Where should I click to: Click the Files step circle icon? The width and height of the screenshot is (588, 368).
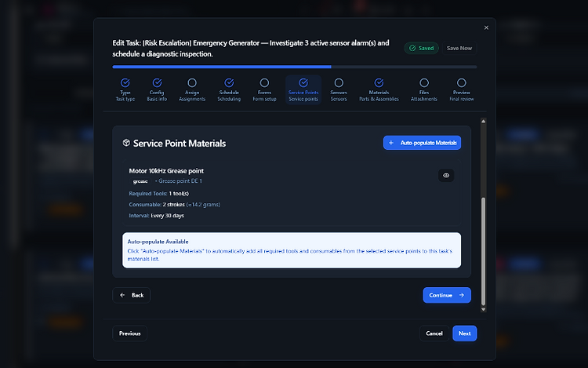[x=424, y=82]
